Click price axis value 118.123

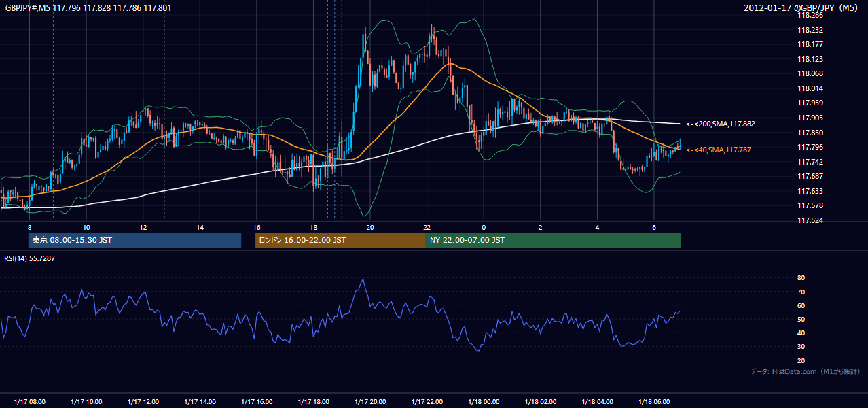pyautogui.click(x=810, y=59)
